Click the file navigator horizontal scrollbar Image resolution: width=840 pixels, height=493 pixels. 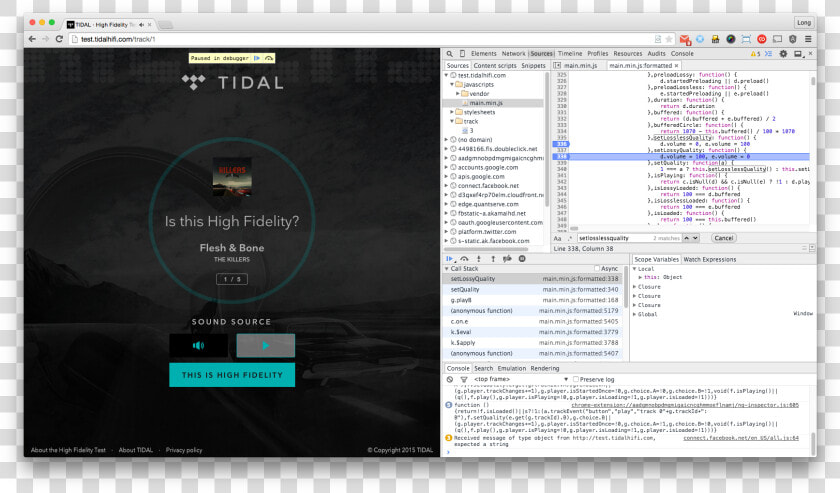[488, 249]
